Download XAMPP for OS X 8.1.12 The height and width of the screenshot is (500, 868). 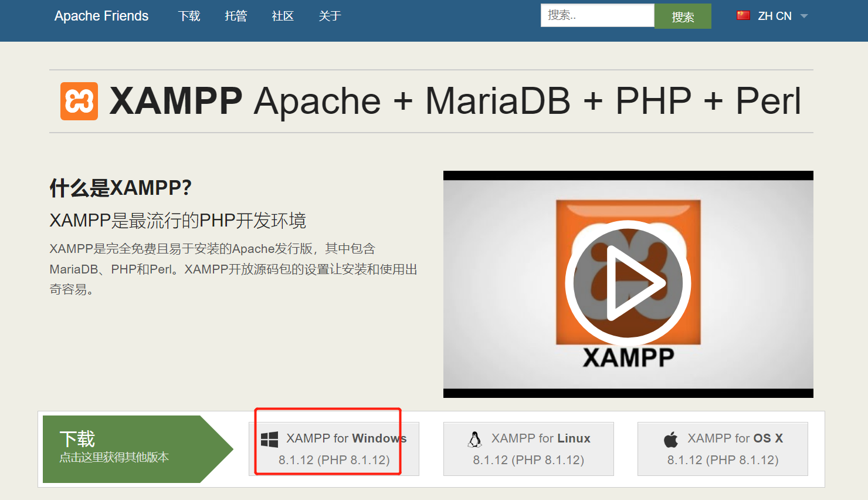click(x=723, y=449)
